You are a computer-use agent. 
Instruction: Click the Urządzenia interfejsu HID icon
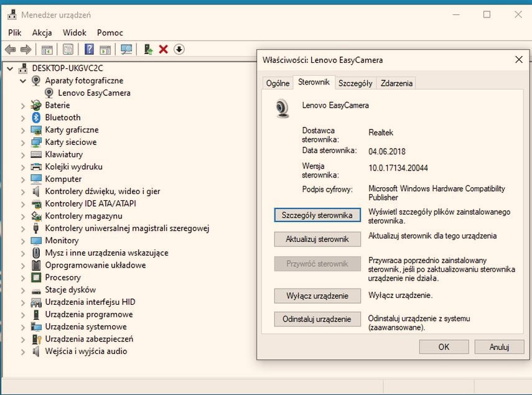tap(36, 302)
